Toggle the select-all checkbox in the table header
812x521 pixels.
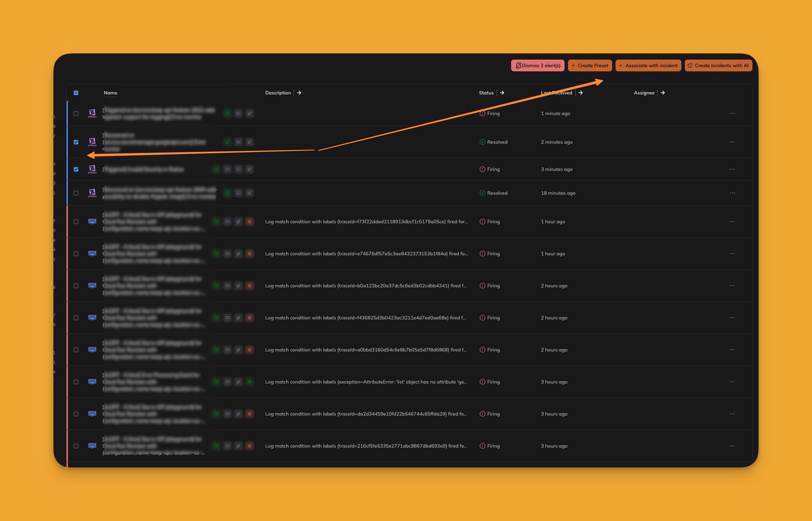pyautogui.click(x=76, y=93)
